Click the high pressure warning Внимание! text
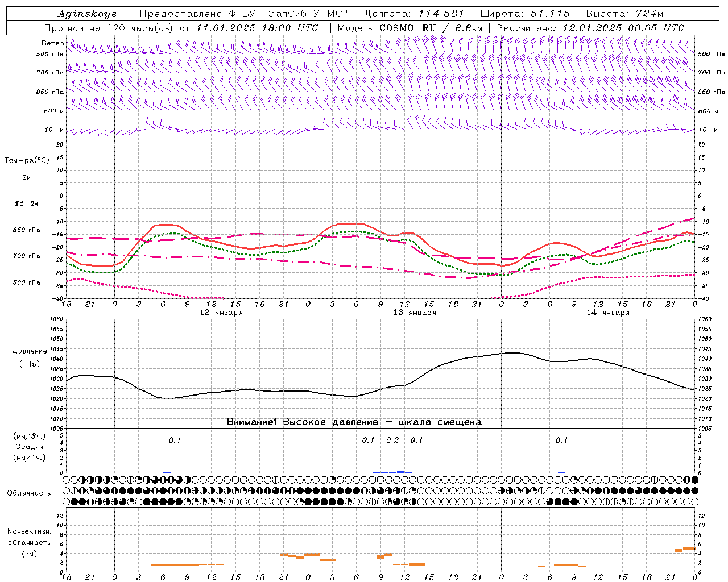728x582 pixels. (x=354, y=422)
